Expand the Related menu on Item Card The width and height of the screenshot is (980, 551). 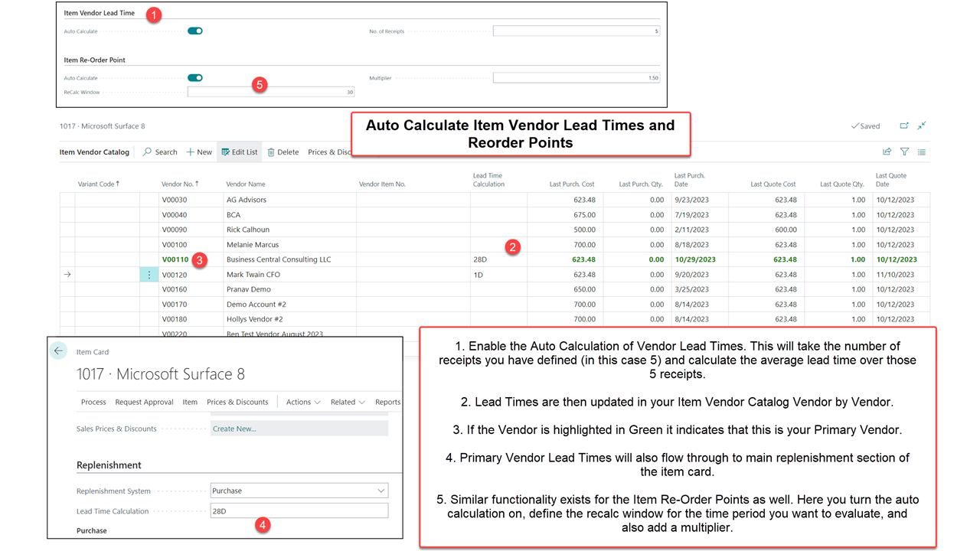coord(348,402)
